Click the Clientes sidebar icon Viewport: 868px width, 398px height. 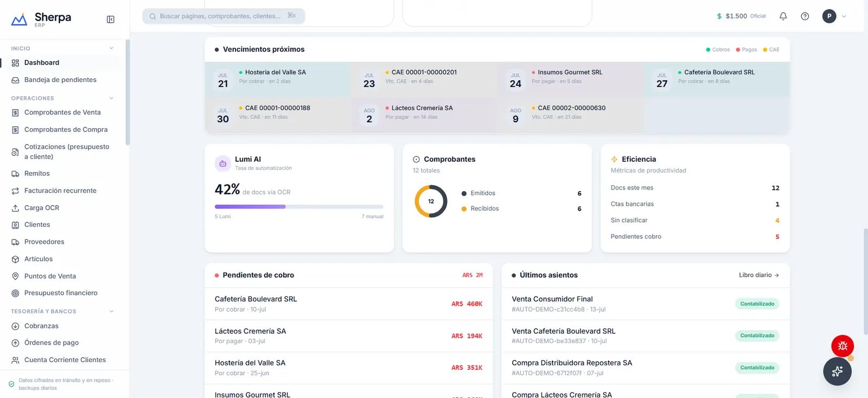15,225
